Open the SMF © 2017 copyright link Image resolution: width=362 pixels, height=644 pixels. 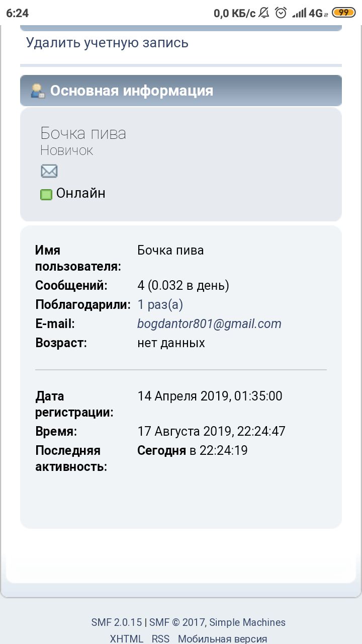coord(177,622)
